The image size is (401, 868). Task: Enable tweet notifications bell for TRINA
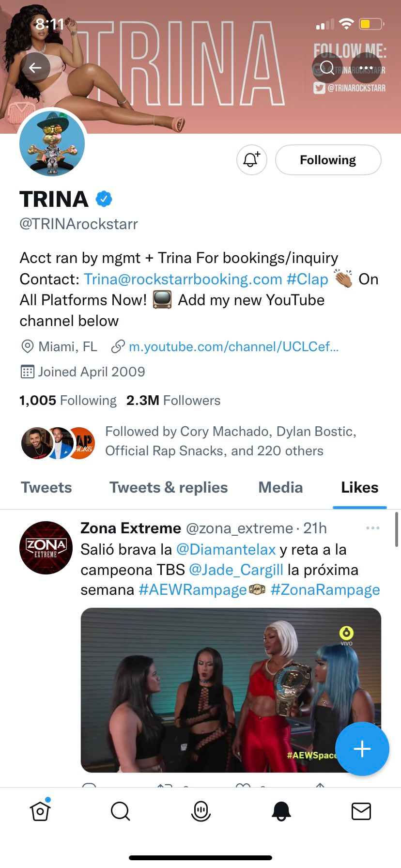click(x=251, y=160)
